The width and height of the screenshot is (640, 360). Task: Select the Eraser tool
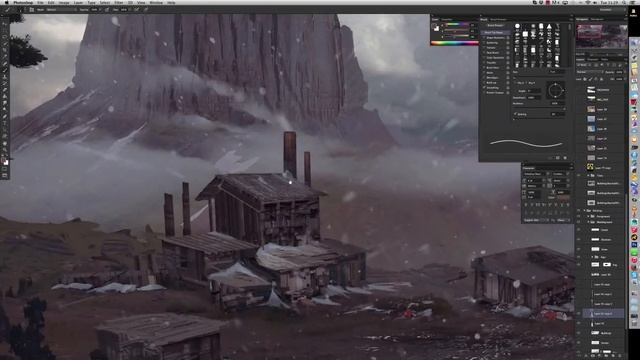coord(5,90)
